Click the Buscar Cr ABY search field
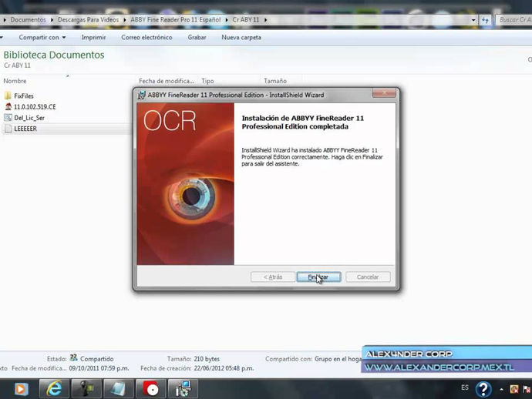532x399 pixels. (x=514, y=20)
